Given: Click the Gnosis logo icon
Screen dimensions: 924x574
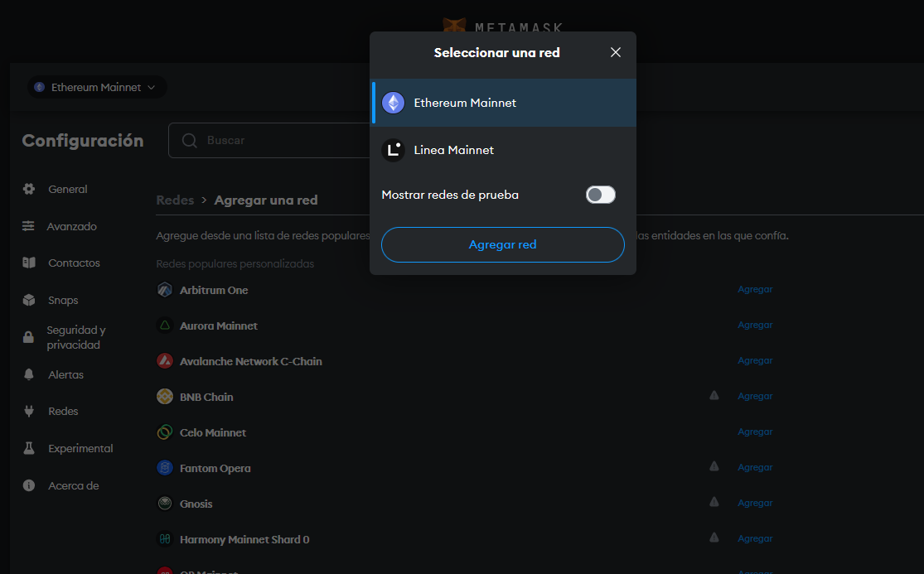Looking at the screenshot, I should [x=165, y=504].
